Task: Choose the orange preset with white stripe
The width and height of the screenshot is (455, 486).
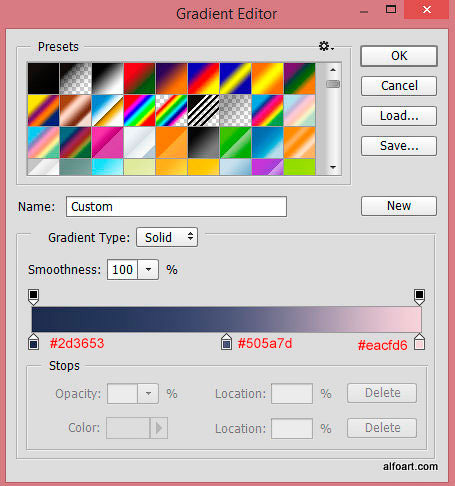Action: pos(299,142)
